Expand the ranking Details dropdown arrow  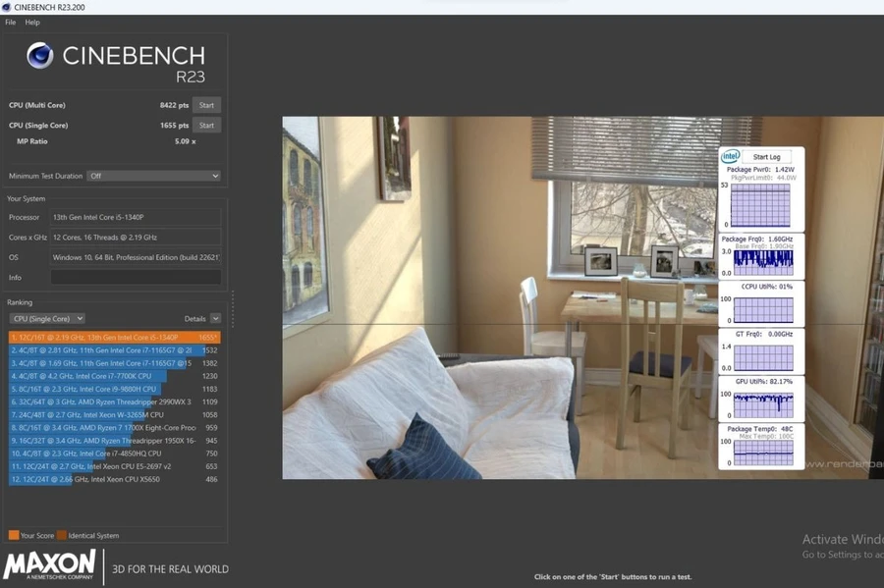tap(215, 319)
